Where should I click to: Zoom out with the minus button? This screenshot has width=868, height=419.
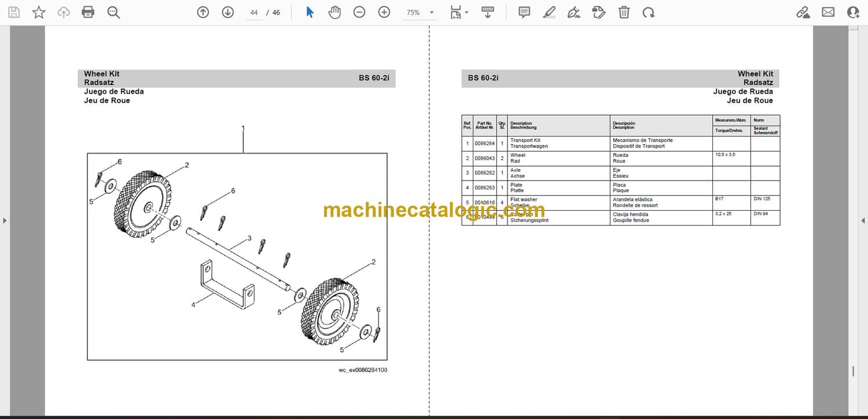359,12
